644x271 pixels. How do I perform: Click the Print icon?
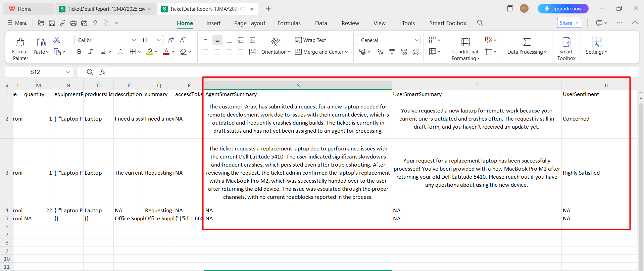pos(73,23)
